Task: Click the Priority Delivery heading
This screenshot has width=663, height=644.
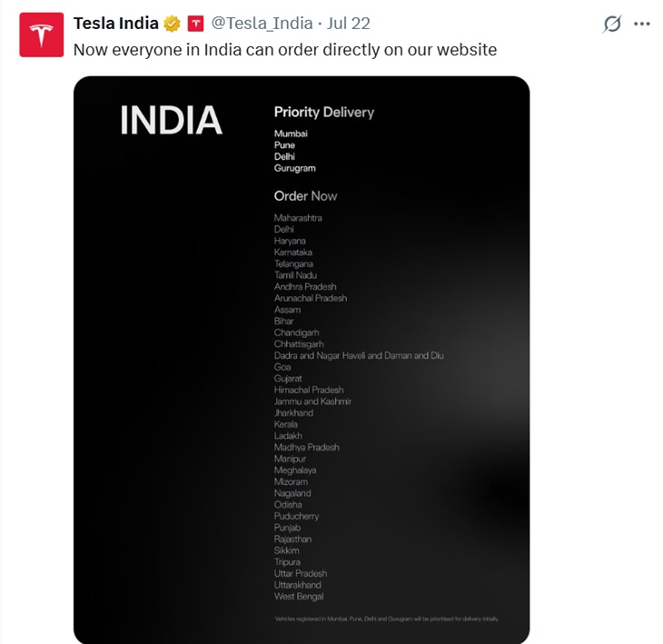Action: [x=324, y=112]
